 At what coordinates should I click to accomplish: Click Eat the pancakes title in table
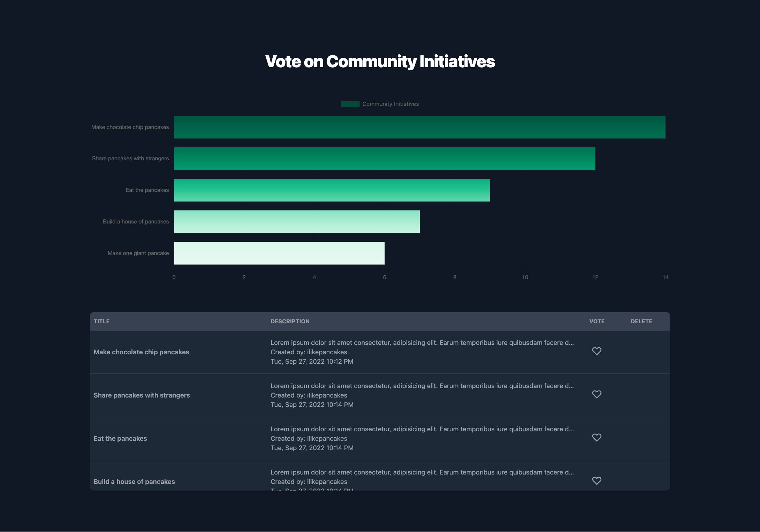(120, 438)
